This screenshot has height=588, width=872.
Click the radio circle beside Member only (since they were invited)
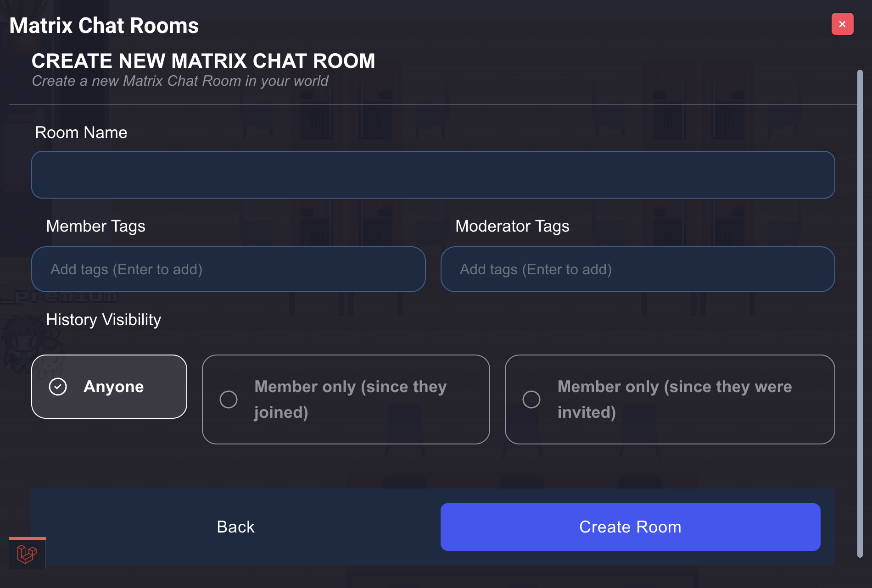pyautogui.click(x=531, y=399)
